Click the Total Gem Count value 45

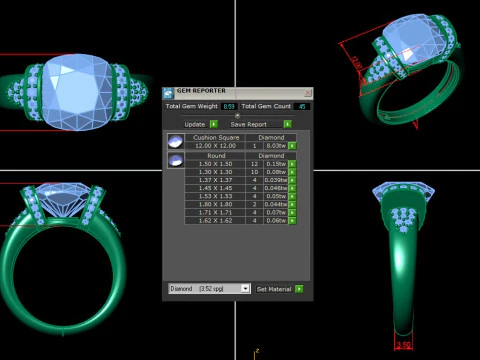(x=302, y=107)
